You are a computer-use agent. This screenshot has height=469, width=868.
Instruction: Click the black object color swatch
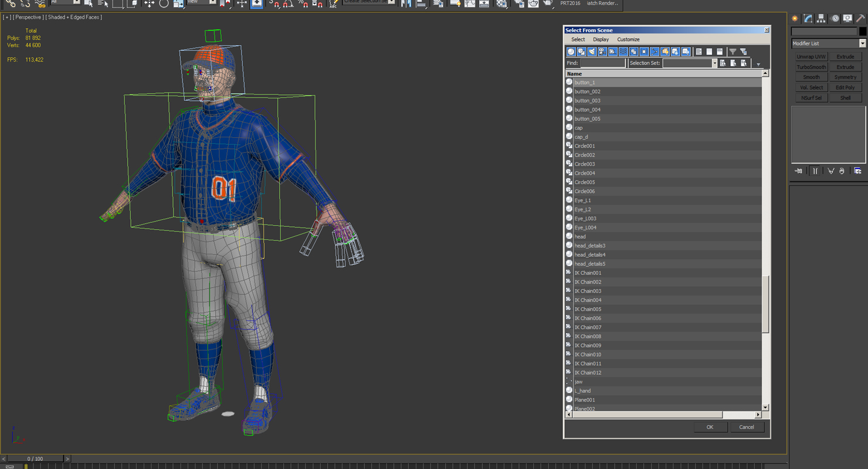tap(862, 32)
